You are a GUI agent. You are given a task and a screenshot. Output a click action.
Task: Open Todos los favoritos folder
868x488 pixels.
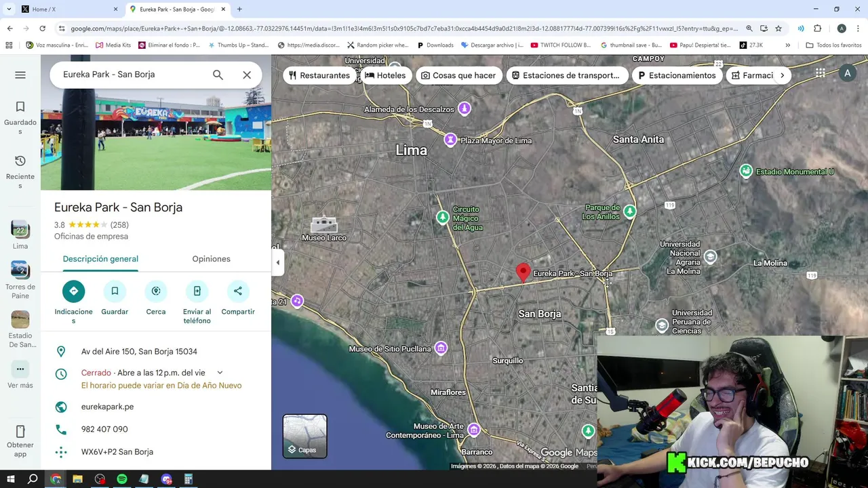[x=833, y=45]
